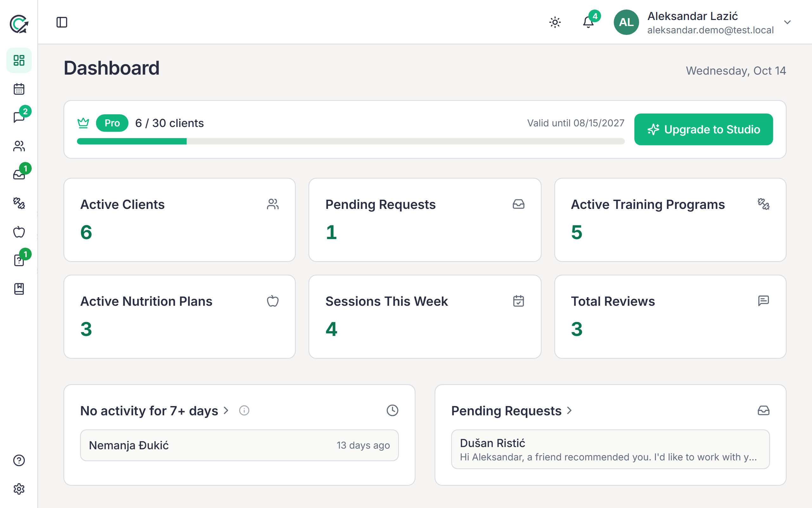The width and height of the screenshot is (812, 508).
Task: Click the clock icon in inactivity card
Action: 392,410
